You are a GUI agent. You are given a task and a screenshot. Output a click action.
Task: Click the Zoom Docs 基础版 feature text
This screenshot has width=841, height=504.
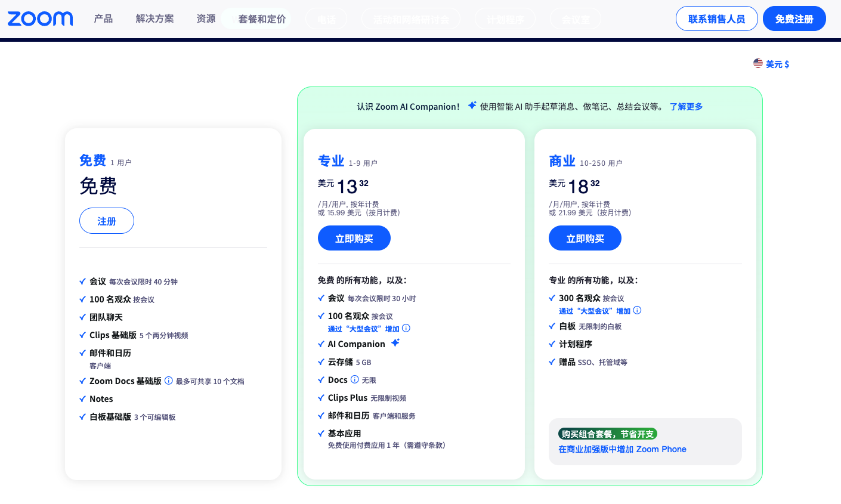125,381
